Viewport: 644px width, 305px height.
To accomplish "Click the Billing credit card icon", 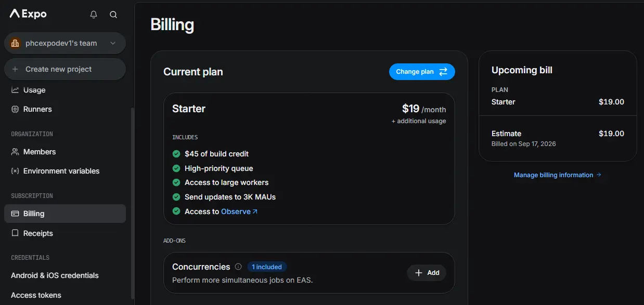I will (x=15, y=214).
